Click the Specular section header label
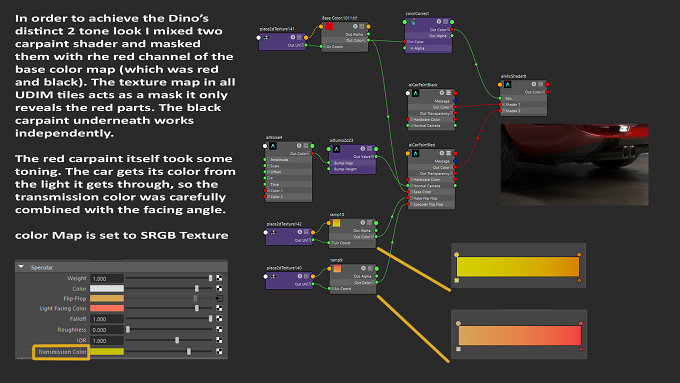680x383 pixels. pos(42,268)
